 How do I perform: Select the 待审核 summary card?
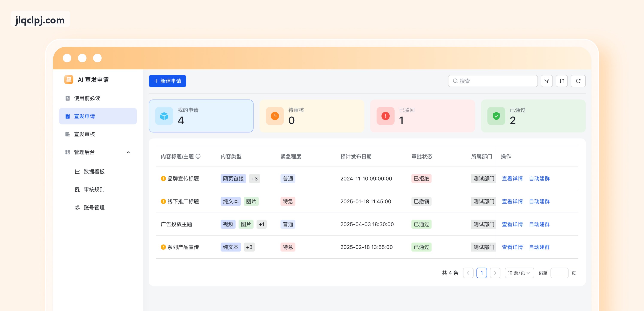[x=312, y=116]
